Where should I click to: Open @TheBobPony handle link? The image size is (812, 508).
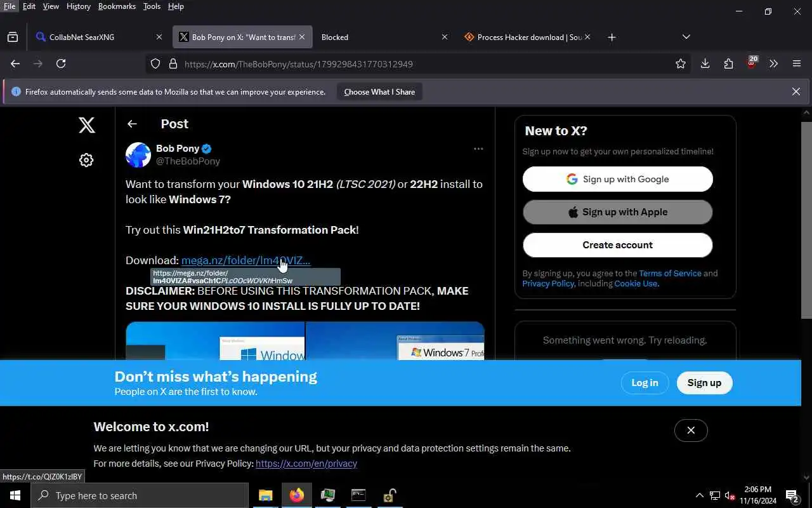(188, 161)
